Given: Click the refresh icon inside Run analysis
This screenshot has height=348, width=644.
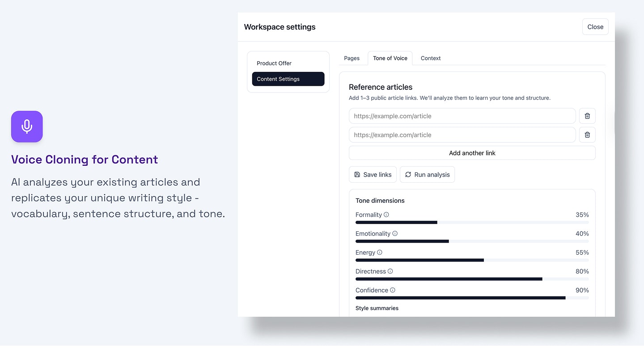Looking at the screenshot, I should [x=408, y=174].
